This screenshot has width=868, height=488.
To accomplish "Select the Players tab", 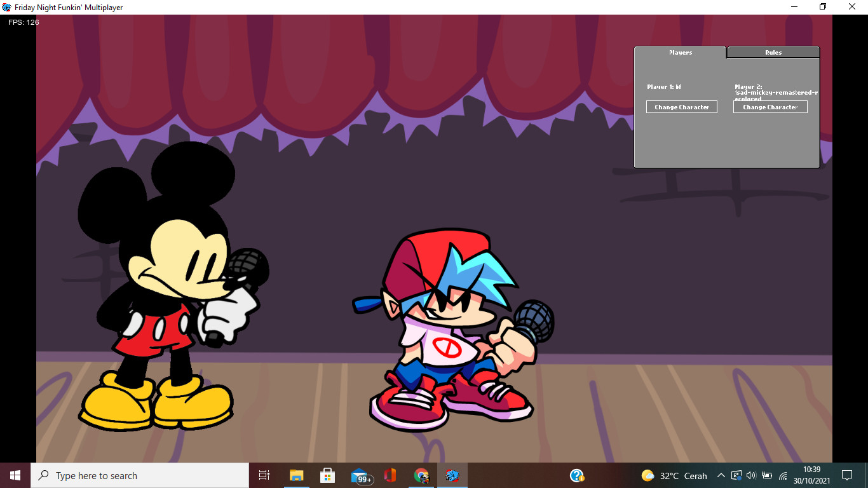I will tap(681, 53).
